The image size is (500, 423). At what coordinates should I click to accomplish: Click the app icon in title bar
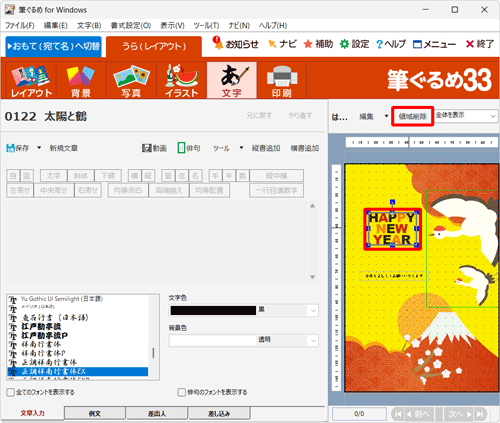(x=10, y=10)
